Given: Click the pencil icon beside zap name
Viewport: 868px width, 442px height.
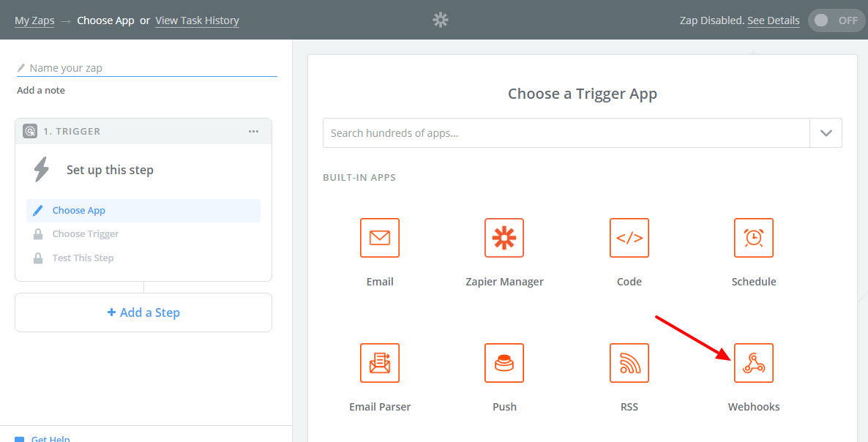Looking at the screenshot, I should (x=21, y=68).
